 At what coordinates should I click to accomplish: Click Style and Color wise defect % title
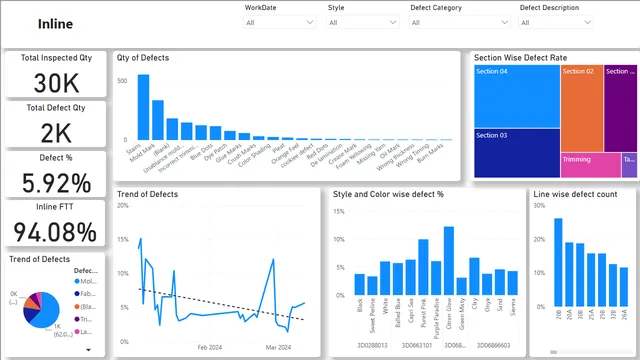(388, 194)
